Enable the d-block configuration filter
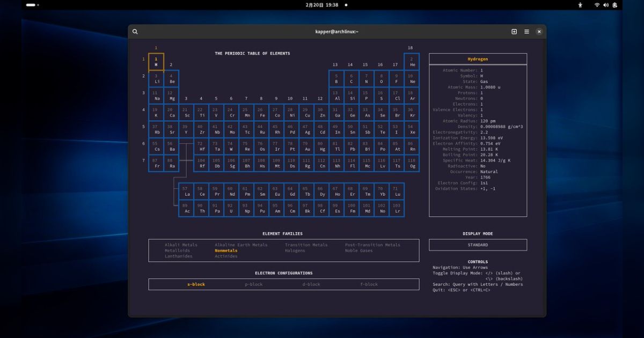644x338 pixels. pos(311,284)
